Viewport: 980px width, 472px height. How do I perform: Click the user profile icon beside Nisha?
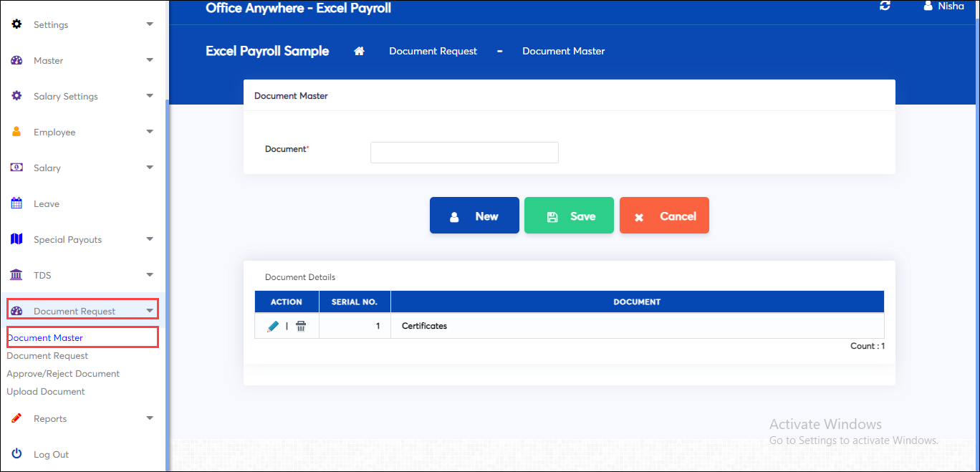coord(928,6)
